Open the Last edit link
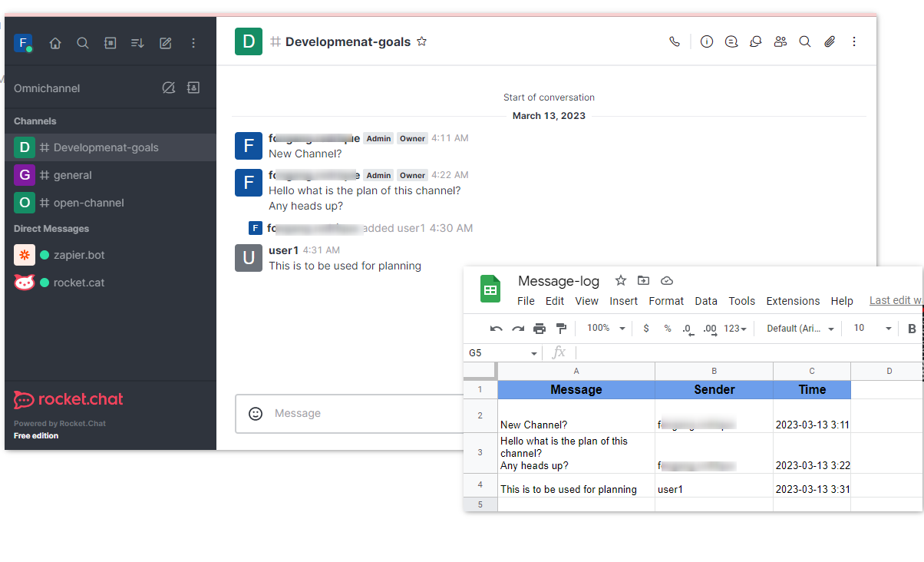 point(896,300)
